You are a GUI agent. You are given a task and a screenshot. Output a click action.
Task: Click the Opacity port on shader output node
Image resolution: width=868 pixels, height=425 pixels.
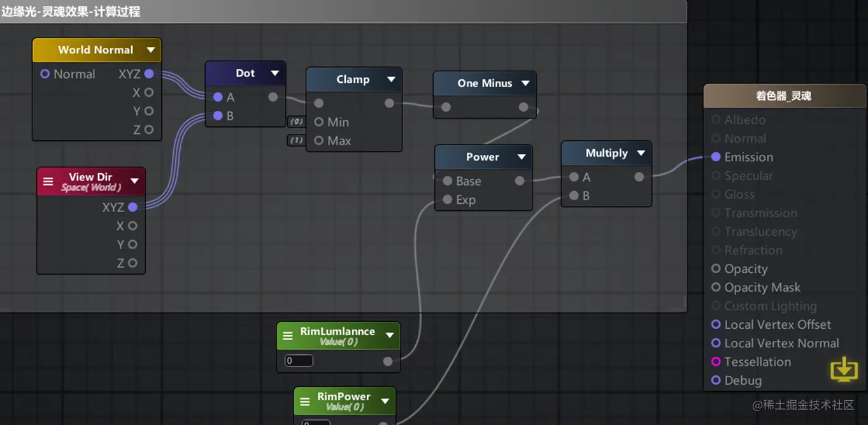click(716, 269)
